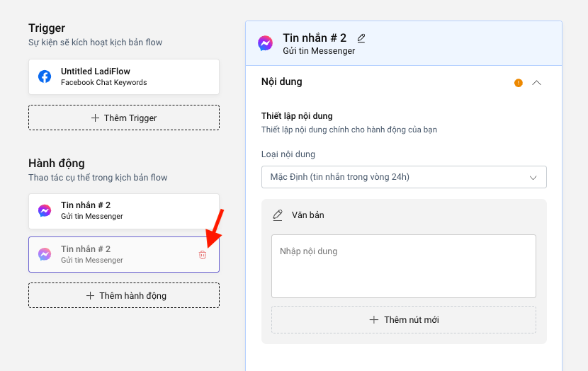Image resolution: width=588 pixels, height=371 pixels.
Task: Click the Nội dung section header
Action: (282, 82)
